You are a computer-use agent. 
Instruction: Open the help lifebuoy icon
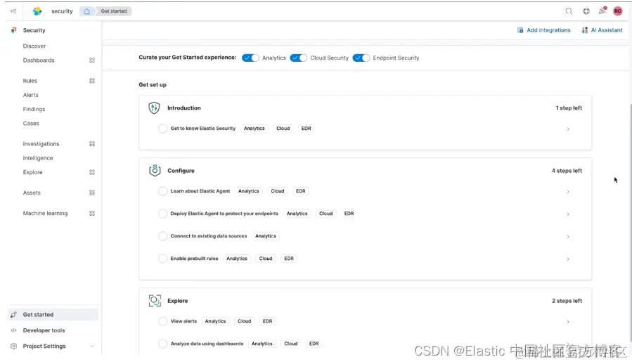click(586, 11)
